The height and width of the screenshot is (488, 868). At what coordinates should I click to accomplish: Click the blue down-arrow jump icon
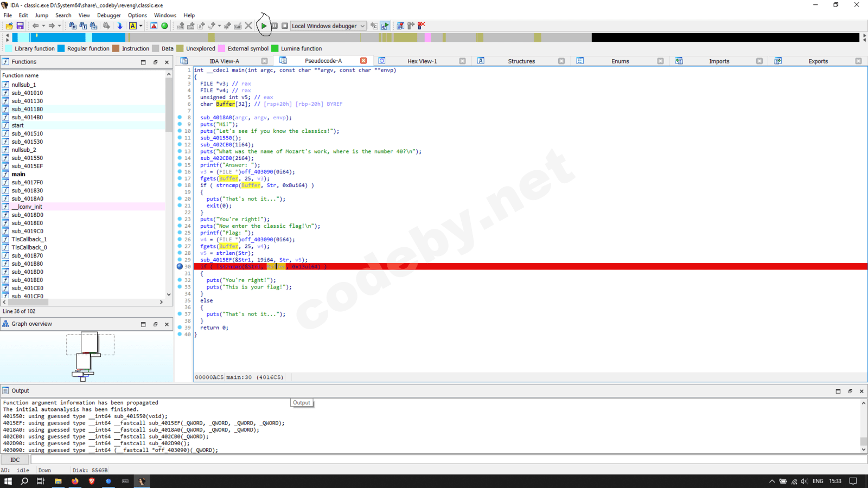[x=120, y=26]
